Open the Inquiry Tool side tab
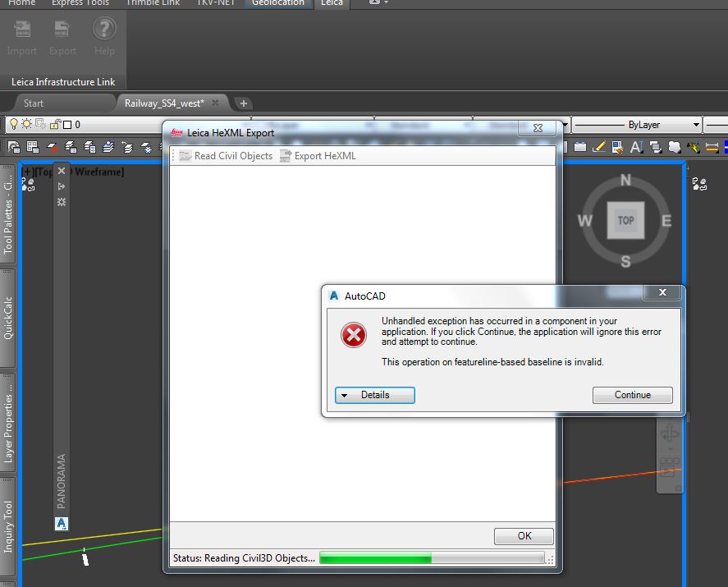 [x=8, y=526]
